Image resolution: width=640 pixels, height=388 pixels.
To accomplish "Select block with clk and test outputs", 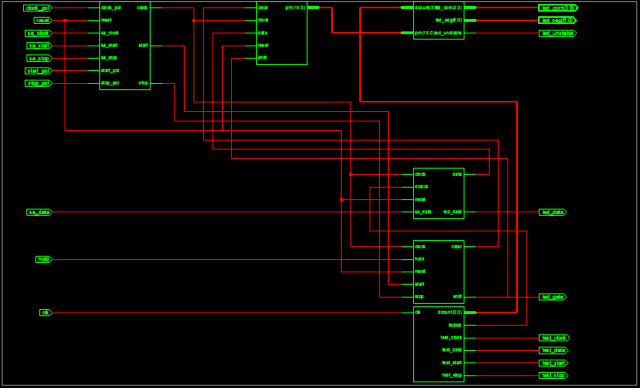I will tap(439, 344).
